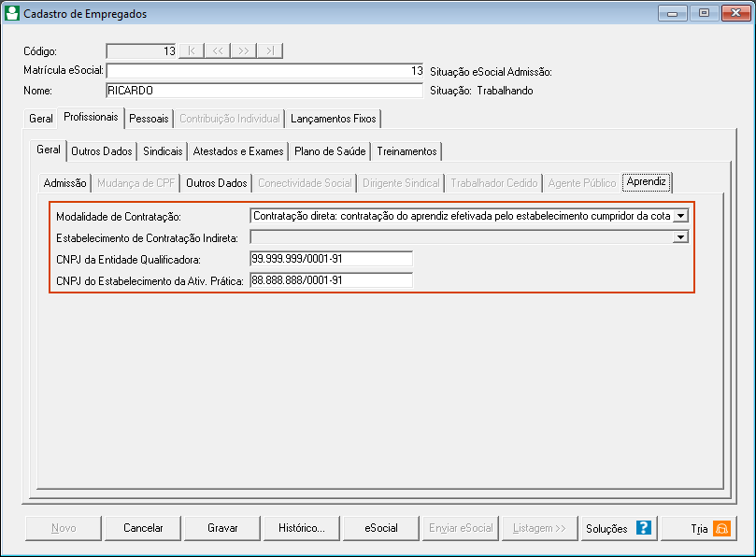Jump to previous employee record
This screenshot has height=557, width=756.
tap(218, 50)
